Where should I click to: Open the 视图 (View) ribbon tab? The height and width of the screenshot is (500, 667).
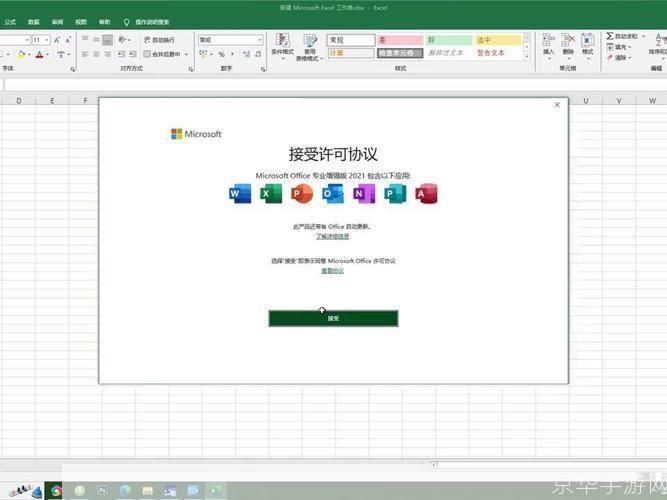[x=81, y=22]
